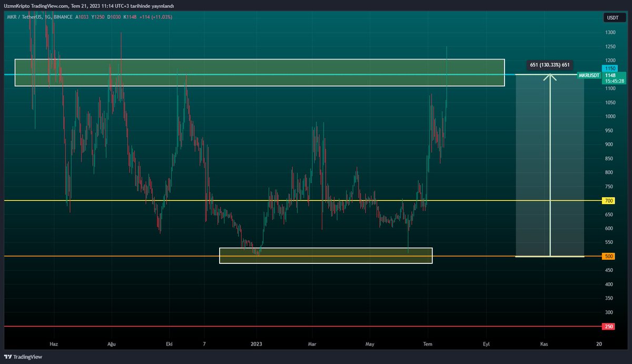Click the 2023 time axis label
632x364 pixels.
coord(256,343)
